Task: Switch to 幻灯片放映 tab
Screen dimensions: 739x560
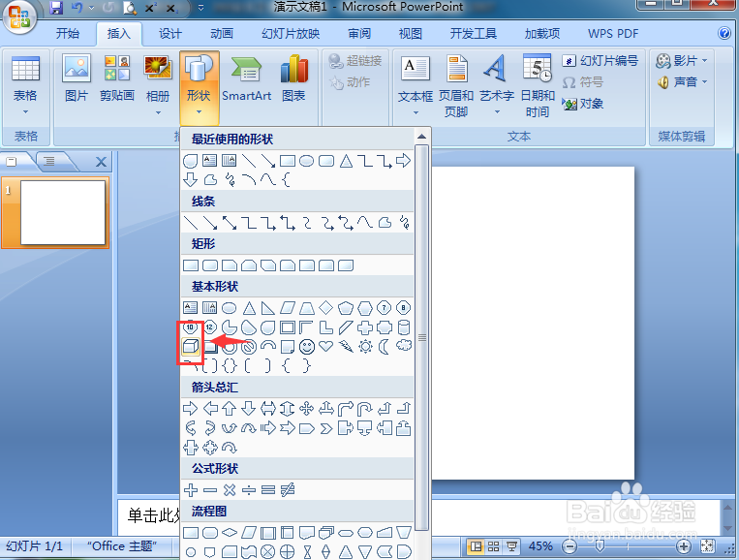Action: click(291, 34)
